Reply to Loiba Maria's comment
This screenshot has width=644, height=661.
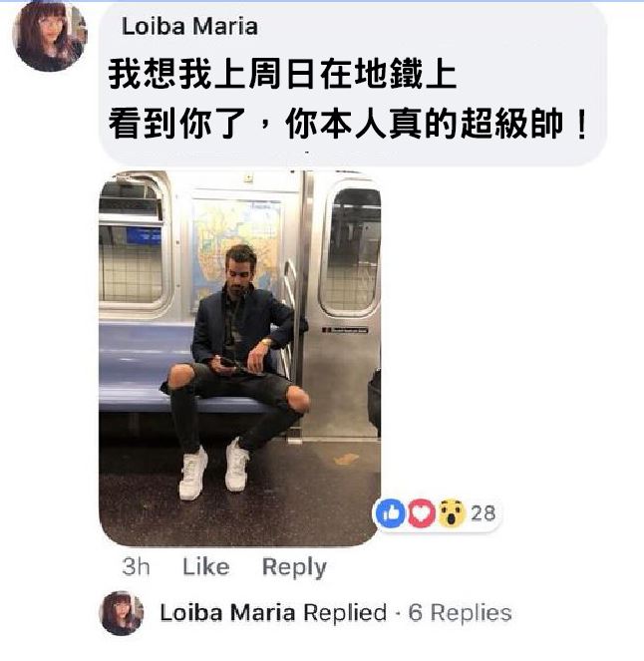pos(294,567)
